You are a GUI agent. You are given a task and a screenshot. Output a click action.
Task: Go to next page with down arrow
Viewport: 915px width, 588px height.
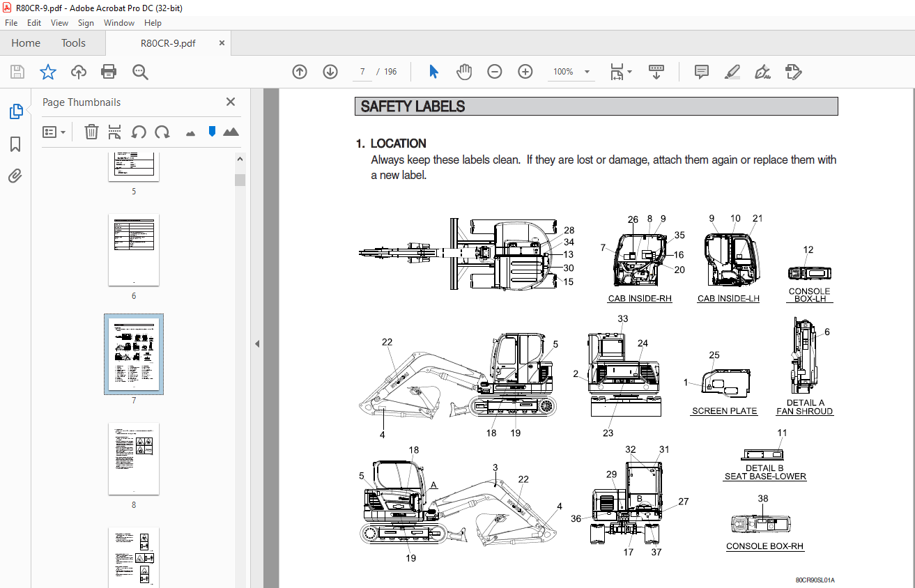click(330, 72)
